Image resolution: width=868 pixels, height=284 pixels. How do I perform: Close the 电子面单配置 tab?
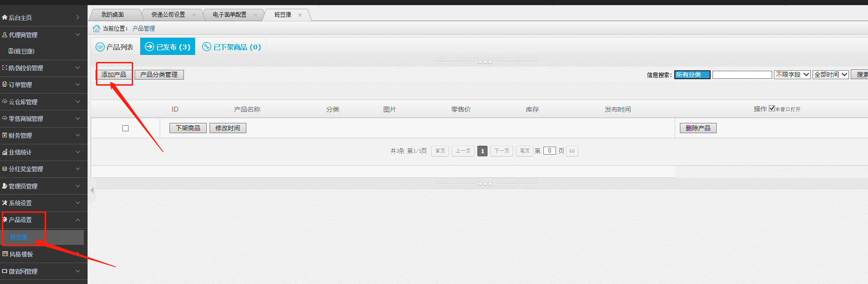pos(255,15)
